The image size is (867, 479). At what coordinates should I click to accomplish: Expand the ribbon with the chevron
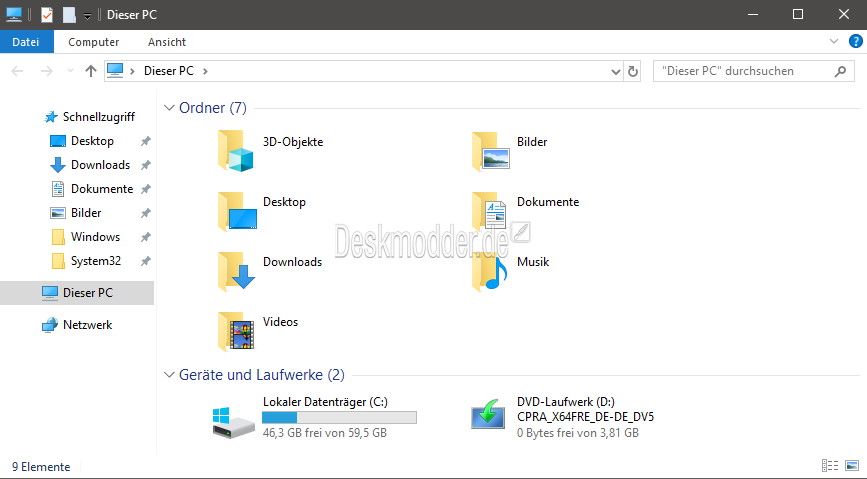click(x=834, y=41)
